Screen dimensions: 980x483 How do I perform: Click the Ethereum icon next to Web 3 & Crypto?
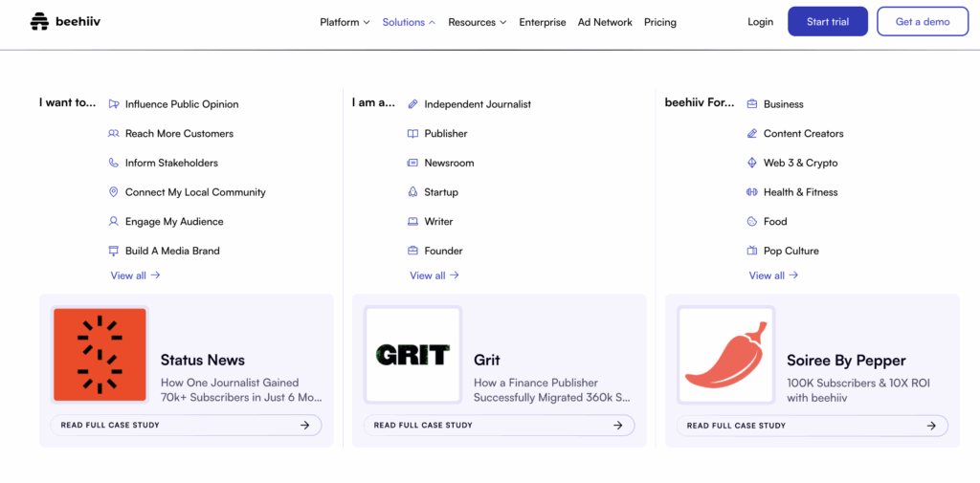(752, 163)
